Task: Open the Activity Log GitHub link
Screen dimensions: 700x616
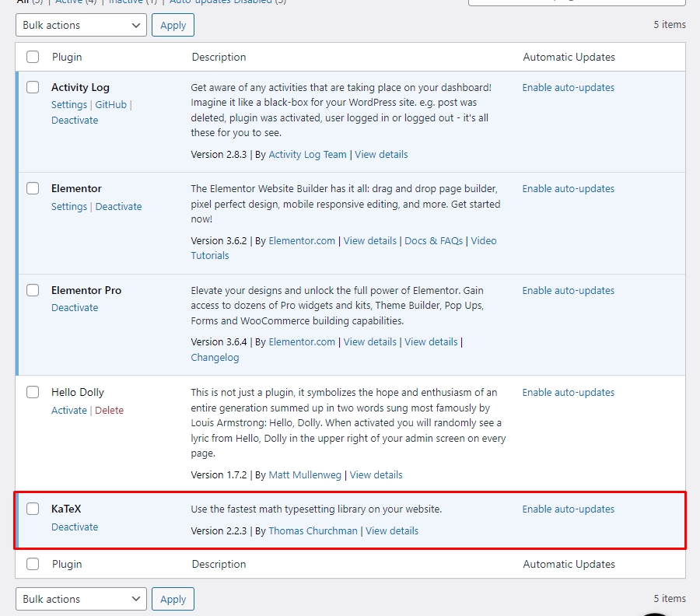Action: click(x=110, y=104)
